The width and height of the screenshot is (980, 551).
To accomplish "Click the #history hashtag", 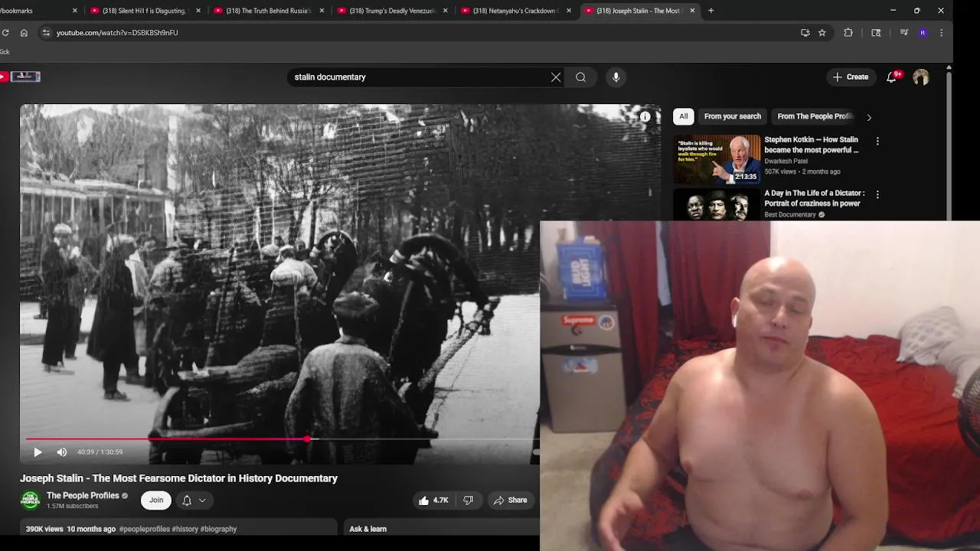I will (x=185, y=529).
